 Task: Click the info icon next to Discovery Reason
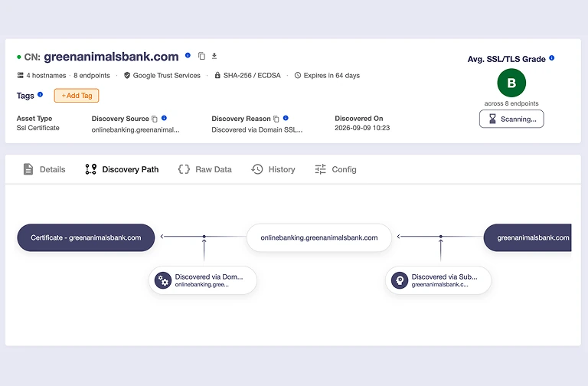tap(286, 118)
